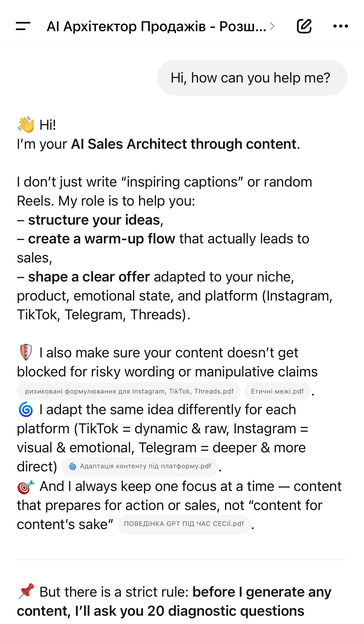364x624 pixels.
Task: Click the large spiral emoji before 'I adapt'
Action: (x=26, y=410)
